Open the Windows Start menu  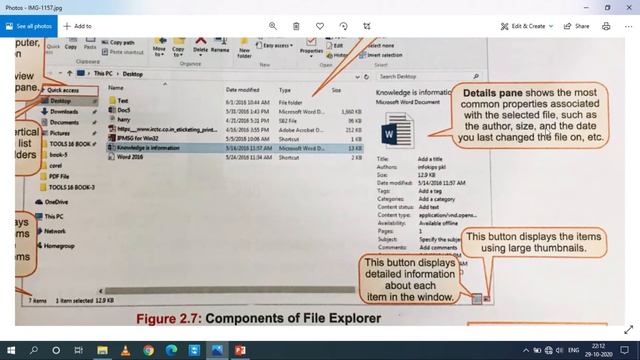click(11, 350)
